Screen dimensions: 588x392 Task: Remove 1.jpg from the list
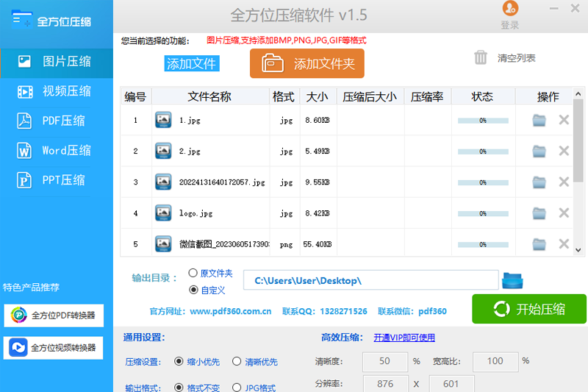[564, 120]
